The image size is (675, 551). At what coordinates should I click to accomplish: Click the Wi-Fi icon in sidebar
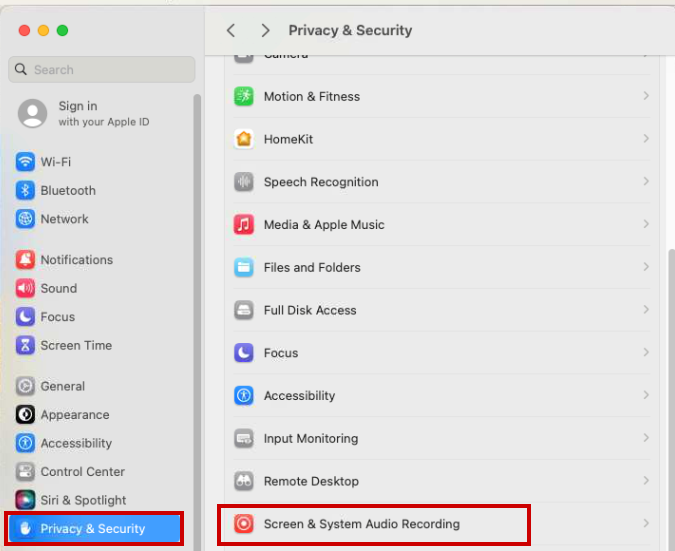coord(25,162)
